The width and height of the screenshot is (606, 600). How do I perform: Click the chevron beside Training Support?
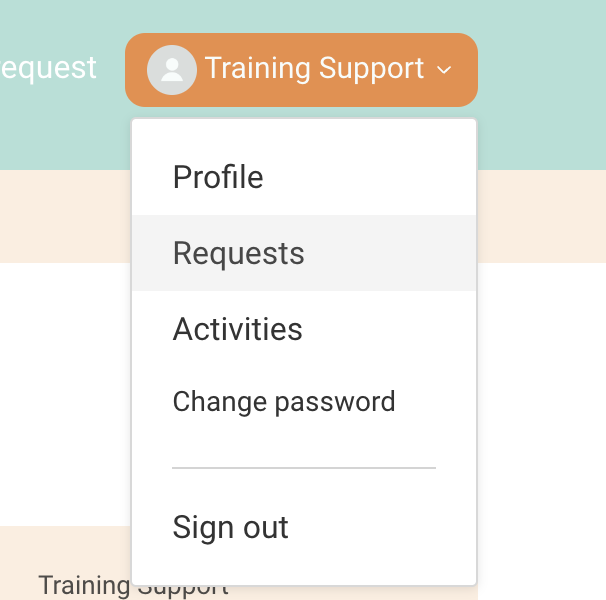pyautogui.click(x=445, y=70)
